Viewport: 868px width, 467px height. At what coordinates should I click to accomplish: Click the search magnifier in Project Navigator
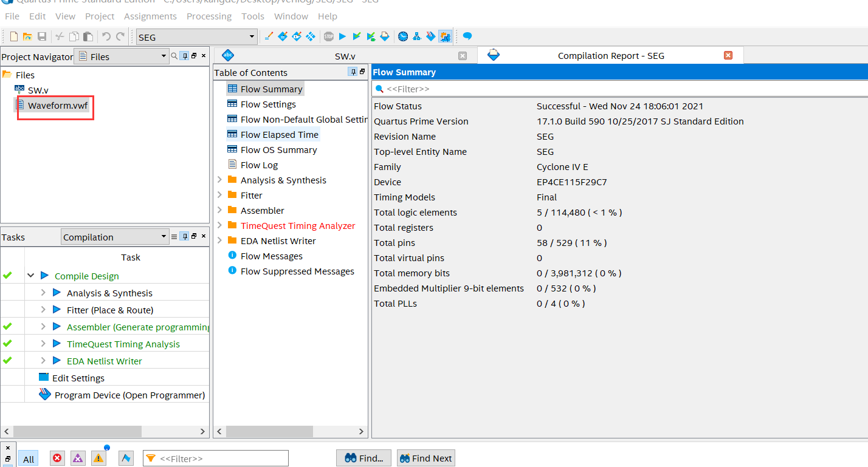(174, 56)
